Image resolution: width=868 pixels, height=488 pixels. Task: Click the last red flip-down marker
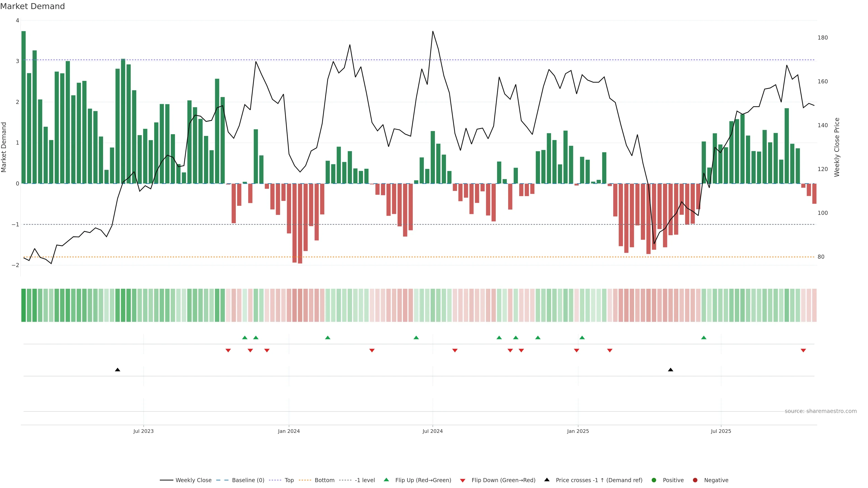point(803,350)
